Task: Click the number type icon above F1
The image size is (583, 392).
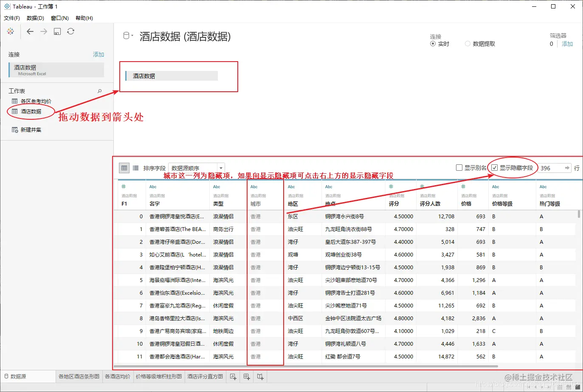Action: tap(124, 186)
